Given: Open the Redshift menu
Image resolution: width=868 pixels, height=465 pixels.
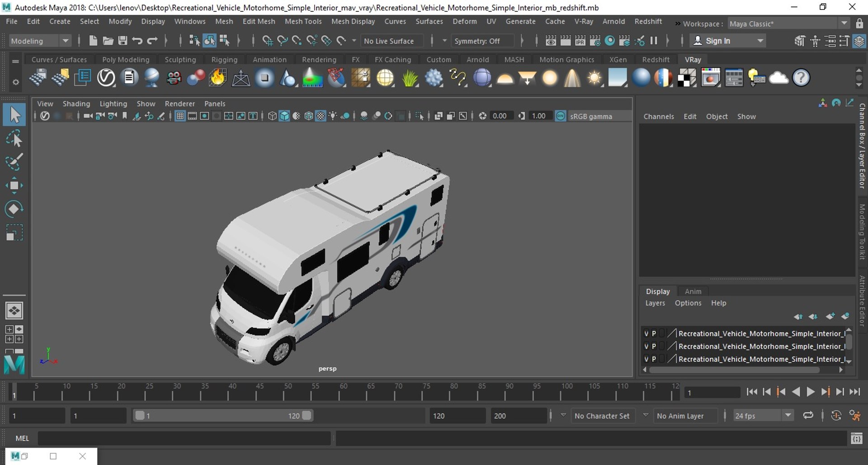Looking at the screenshot, I should 648,21.
